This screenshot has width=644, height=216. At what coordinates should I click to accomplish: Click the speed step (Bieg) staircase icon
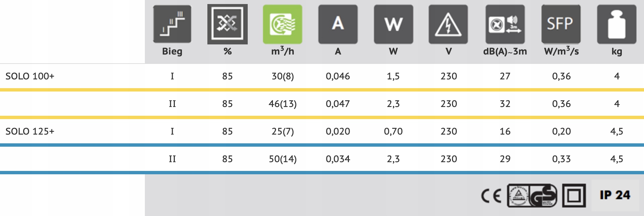point(172,24)
